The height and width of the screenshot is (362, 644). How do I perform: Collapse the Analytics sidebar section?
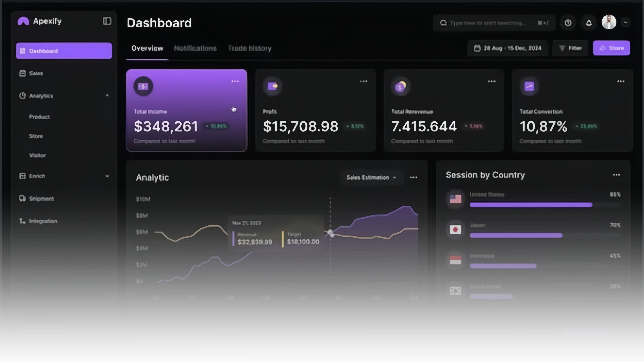tap(107, 96)
